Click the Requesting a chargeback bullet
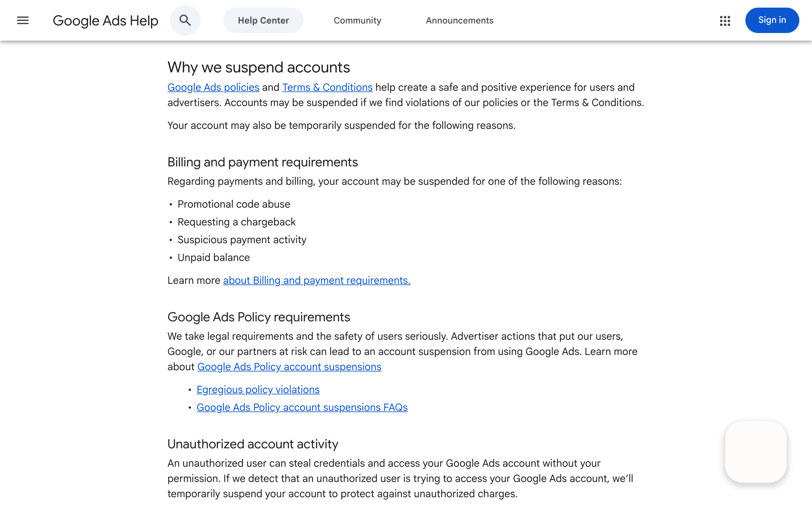 237,222
